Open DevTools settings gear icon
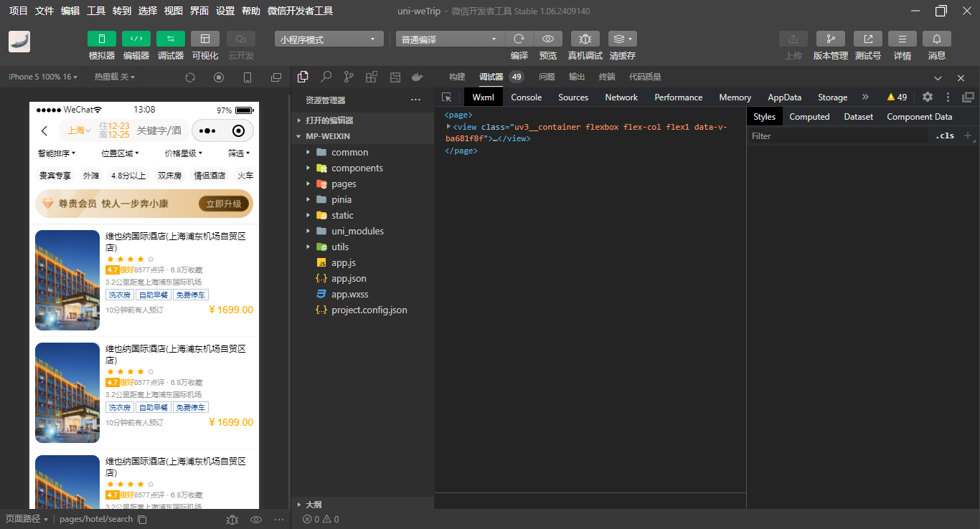Image resolution: width=980 pixels, height=529 pixels. 928,97
